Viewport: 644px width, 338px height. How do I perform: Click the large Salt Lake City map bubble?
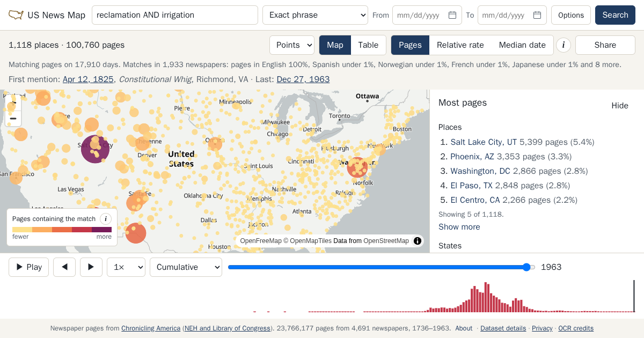pyautogui.click(x=95, y=149)
